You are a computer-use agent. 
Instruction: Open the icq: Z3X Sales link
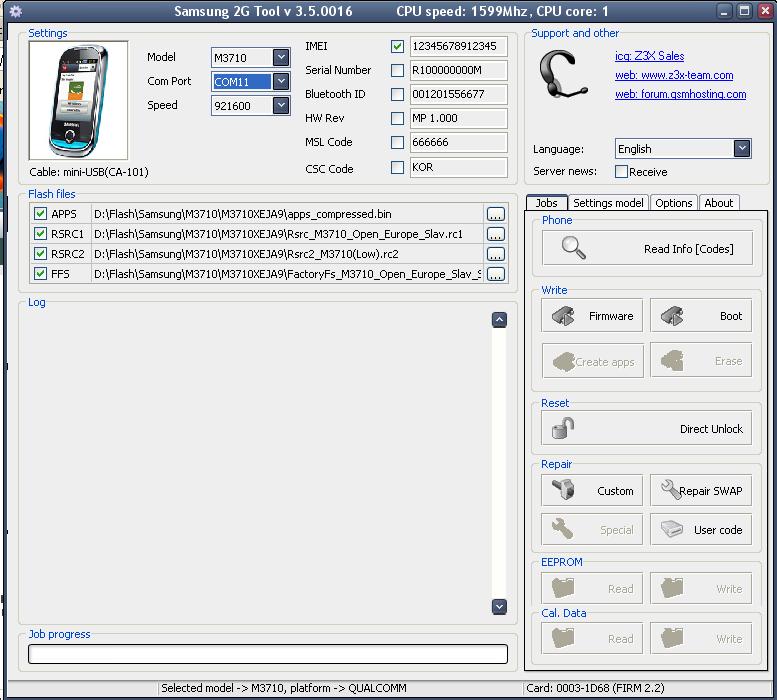click(x=649, y=56)
